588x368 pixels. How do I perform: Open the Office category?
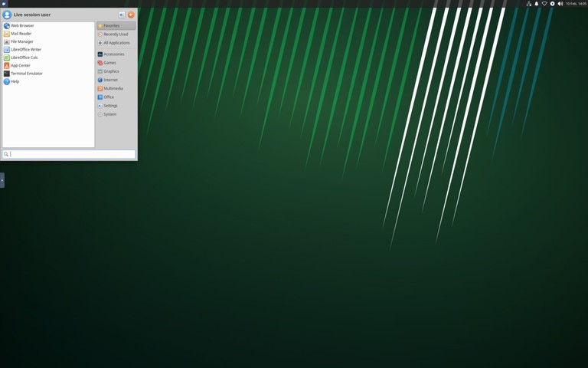point(116,97)
